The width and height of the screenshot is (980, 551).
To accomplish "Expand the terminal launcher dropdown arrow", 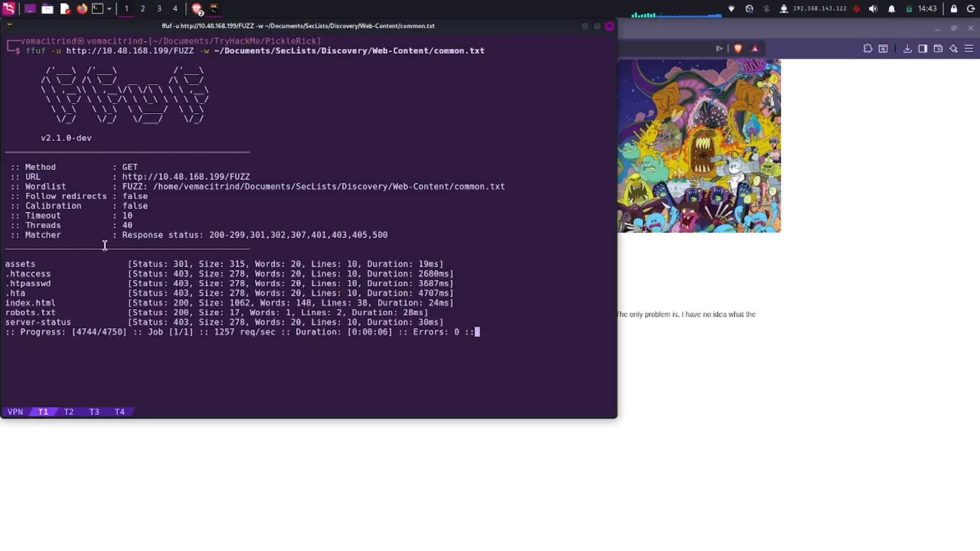I will 109,9.
